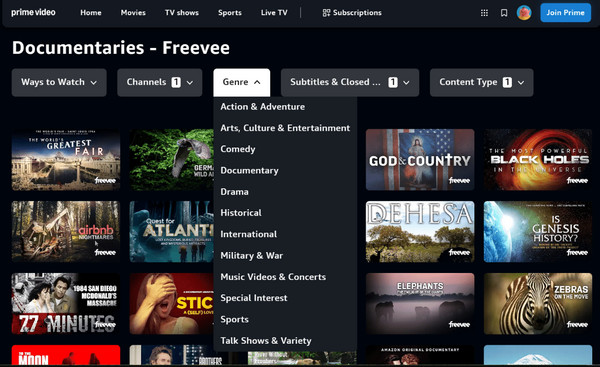The height and width of the screenshot is (367, 600).
Task: Open TV shows navigation item
Action: 182,13
